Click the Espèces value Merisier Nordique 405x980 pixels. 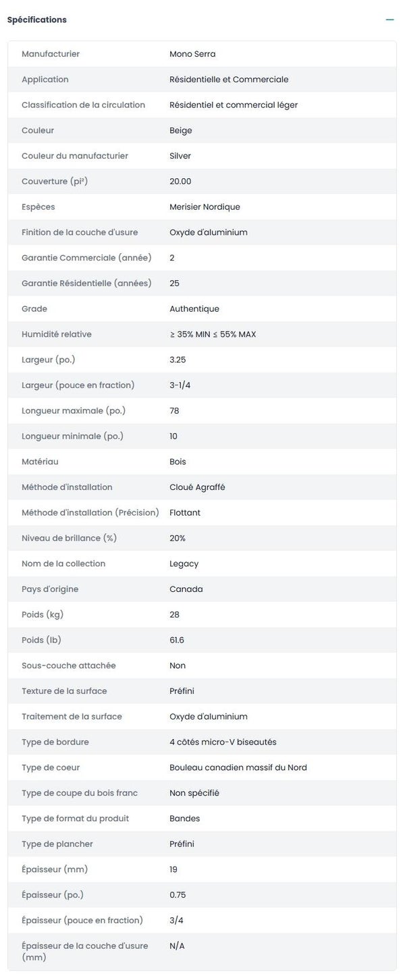[205, 207]
